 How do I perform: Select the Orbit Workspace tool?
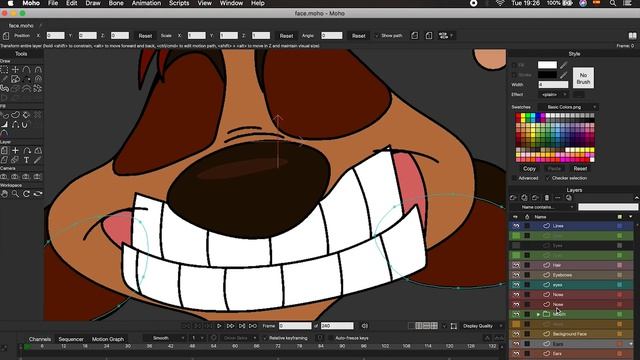point(38,194)
